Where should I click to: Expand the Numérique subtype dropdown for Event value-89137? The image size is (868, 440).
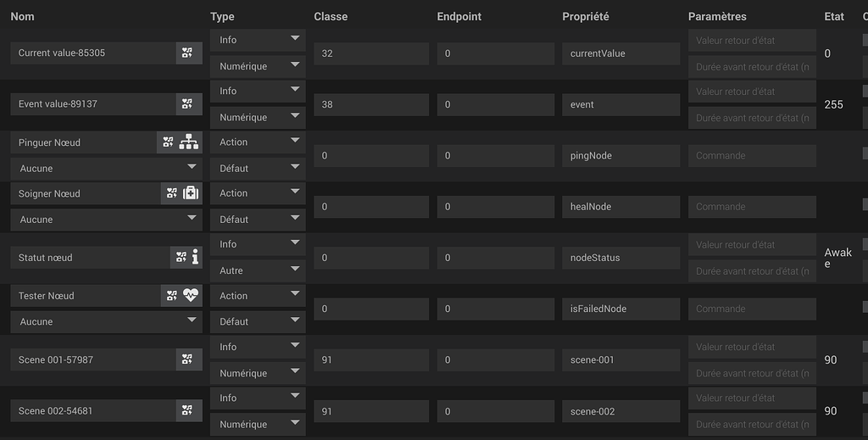pyautogui.click(x=258, y=118)
